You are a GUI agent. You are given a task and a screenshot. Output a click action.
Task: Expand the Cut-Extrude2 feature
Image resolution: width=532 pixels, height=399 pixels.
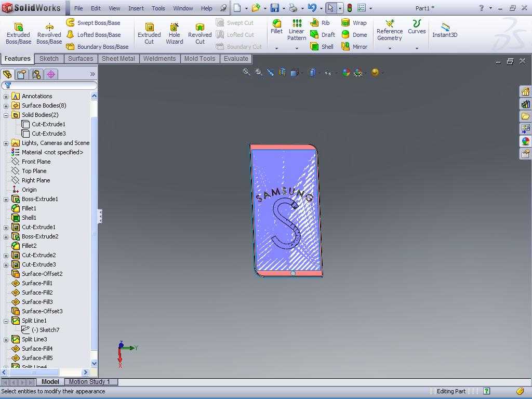tap(6, 256)
